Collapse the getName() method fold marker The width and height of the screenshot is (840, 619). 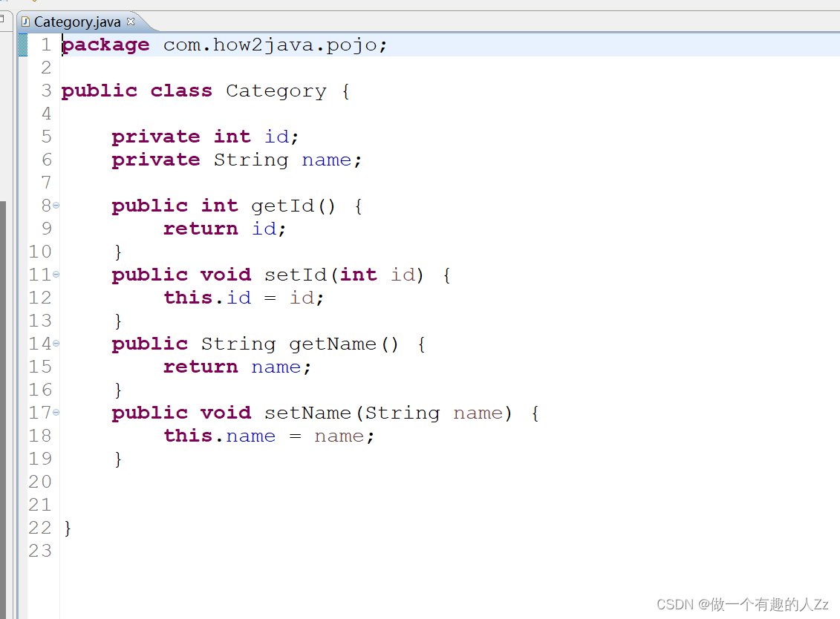click(x=56, y=344)
